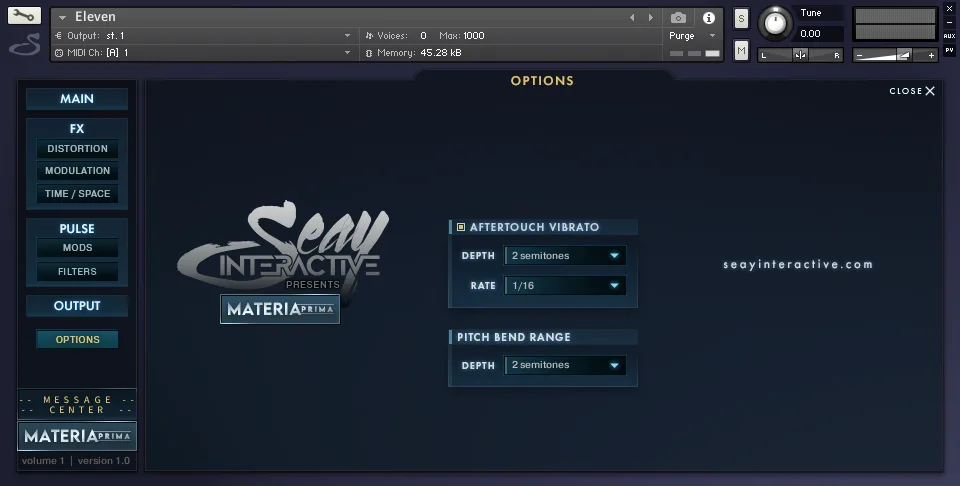Go to the previous instrument with left arrow
This screenshot has height=486, width=960.
click(x=632, y=18)
